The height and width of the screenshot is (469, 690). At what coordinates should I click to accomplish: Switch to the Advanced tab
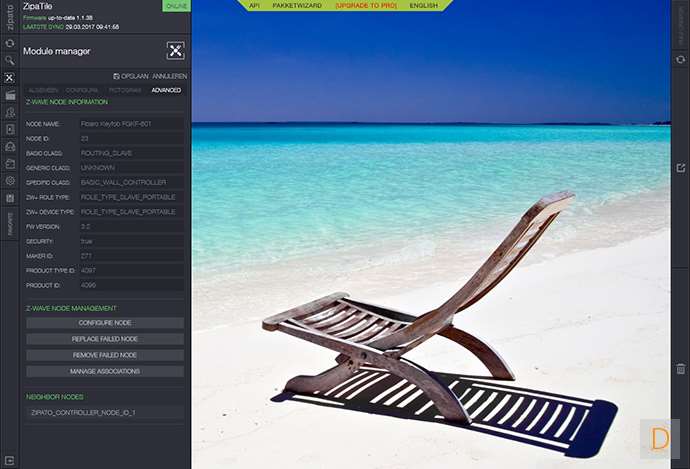tap(166, 90)
